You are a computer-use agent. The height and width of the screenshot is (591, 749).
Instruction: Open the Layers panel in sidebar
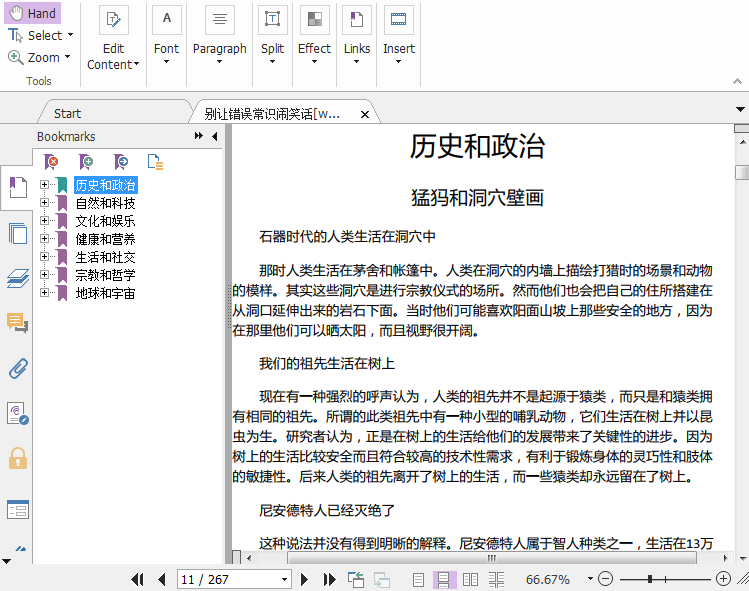click(17, 278)
